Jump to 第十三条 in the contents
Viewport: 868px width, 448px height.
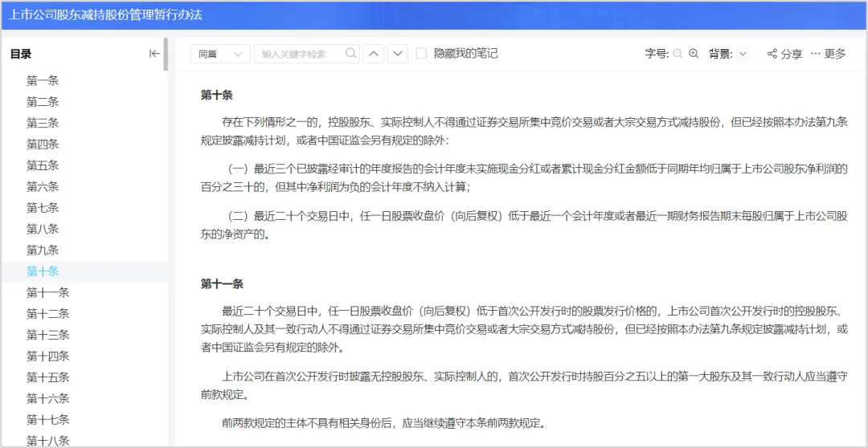[48, 335]
